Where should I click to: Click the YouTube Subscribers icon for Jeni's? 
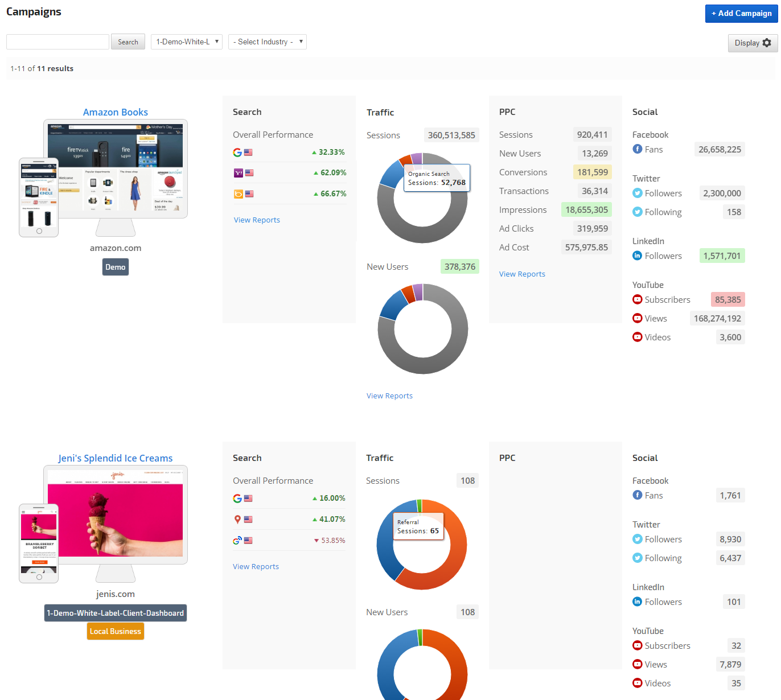point(638,645)
